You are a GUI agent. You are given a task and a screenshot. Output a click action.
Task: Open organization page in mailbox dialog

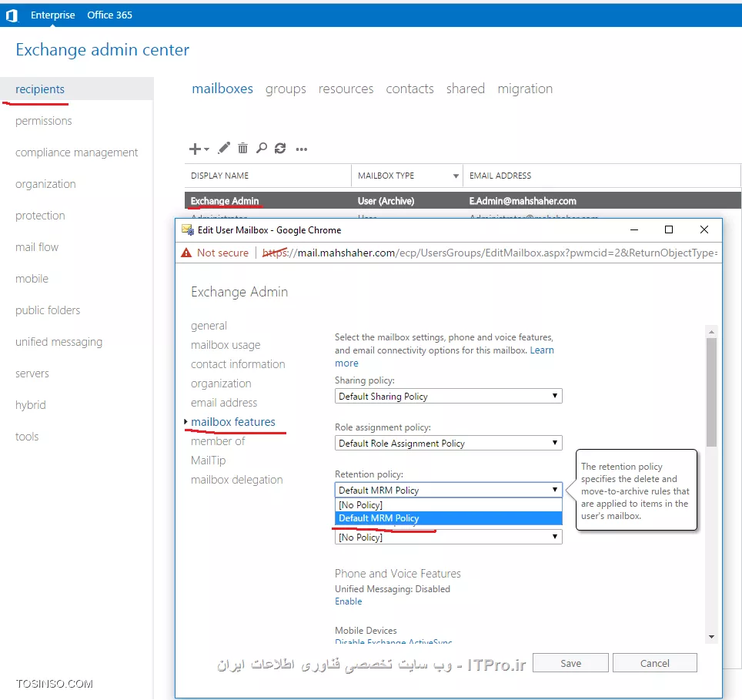[x=221, y=383]
